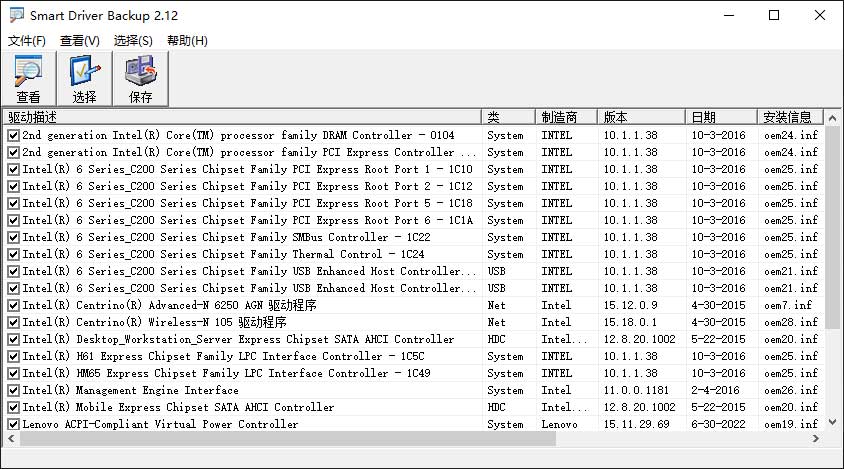
Task: Select row text 'Intel(R) Management Engine Interface'
Action: pyautogui.click(x=131, y=390)
